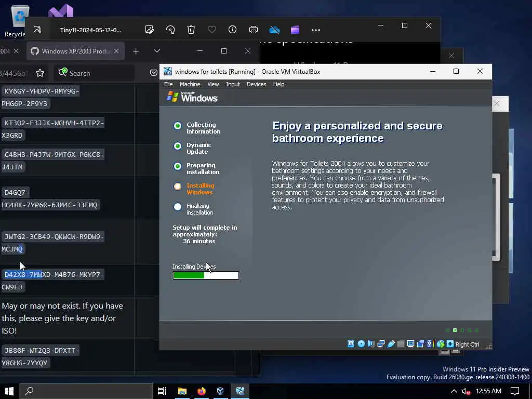The width and height of the screenshot is (532, 399).
Task: Bookmark this page with the star icon
Action: pyautogui.click(x=40, y=73)
